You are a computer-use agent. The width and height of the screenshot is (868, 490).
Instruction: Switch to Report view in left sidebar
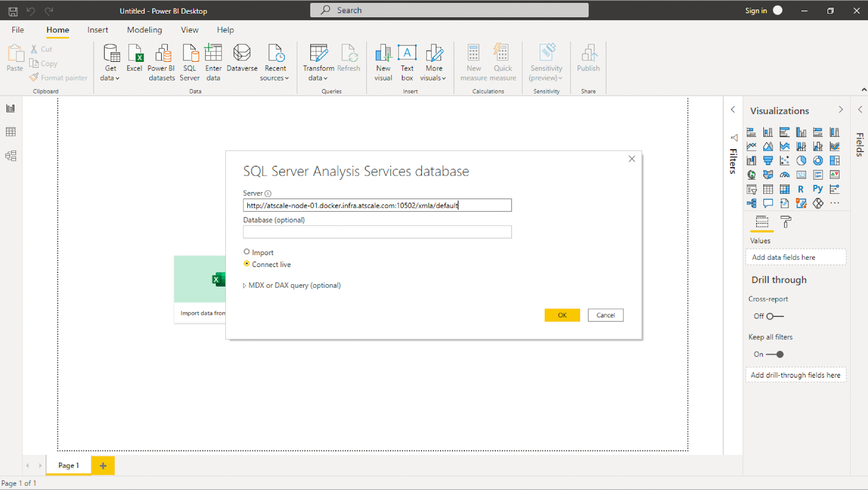(11, 109)
